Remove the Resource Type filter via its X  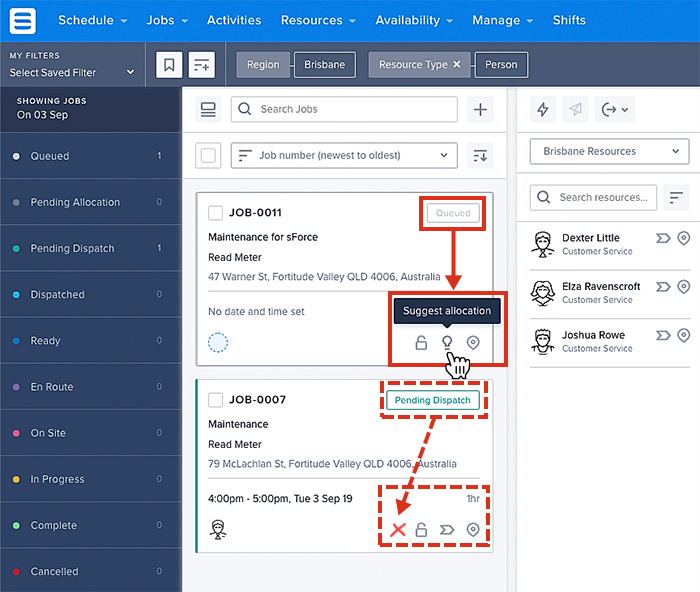click(x=457, y=65)
